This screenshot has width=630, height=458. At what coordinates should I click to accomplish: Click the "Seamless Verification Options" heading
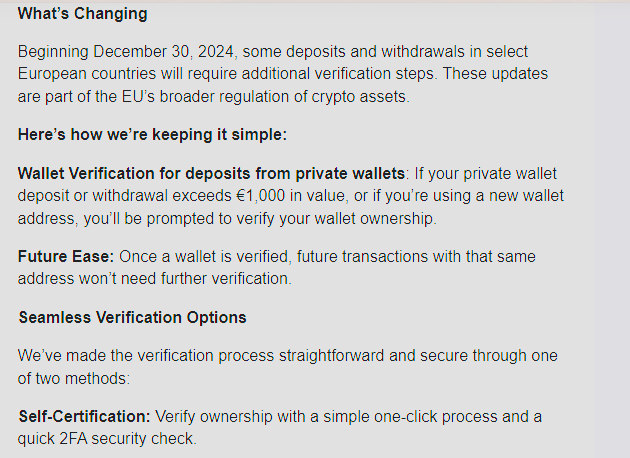[133, 318]
